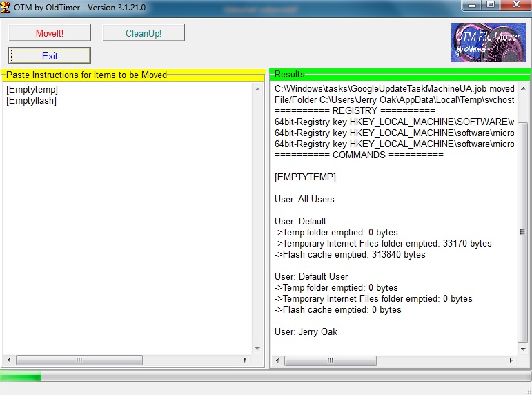Minimize the OTM window
532x395 pixels.
(x=470, y=6)
